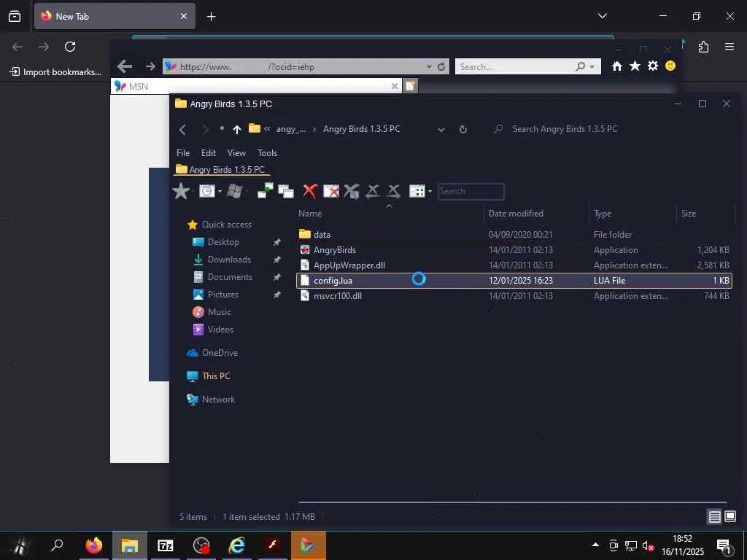Image resolution: width=747 pixels, height=560 pixels.
Task: Switch to large icons view in status bar
Action: click(730, 516)
